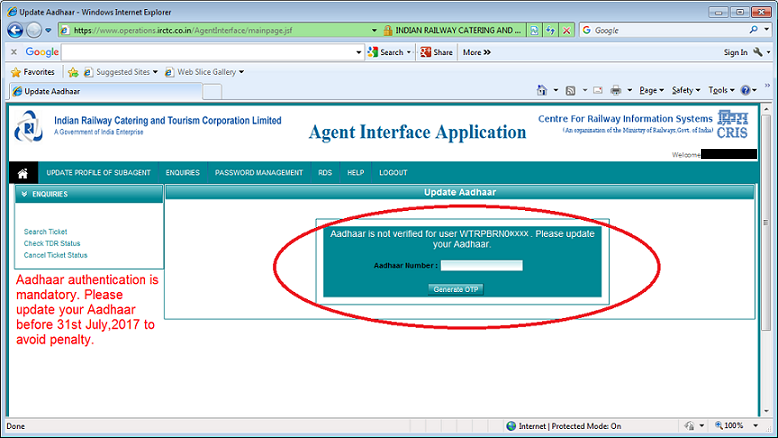
Task: Click the Google toolbar search field
Action: [208, 52]
